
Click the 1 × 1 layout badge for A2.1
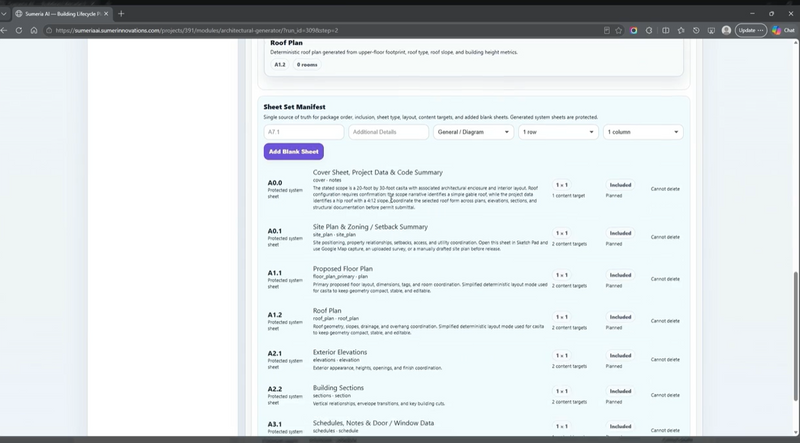pos(561,355)
